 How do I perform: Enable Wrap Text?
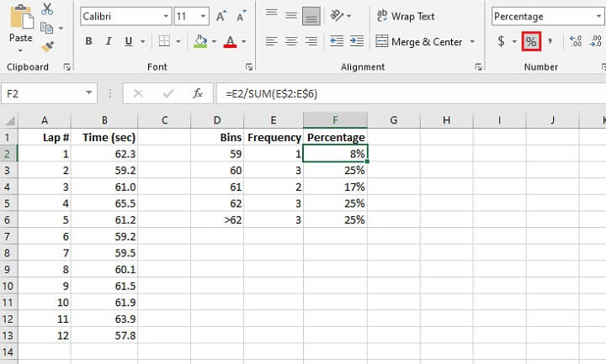coord(406,16)
